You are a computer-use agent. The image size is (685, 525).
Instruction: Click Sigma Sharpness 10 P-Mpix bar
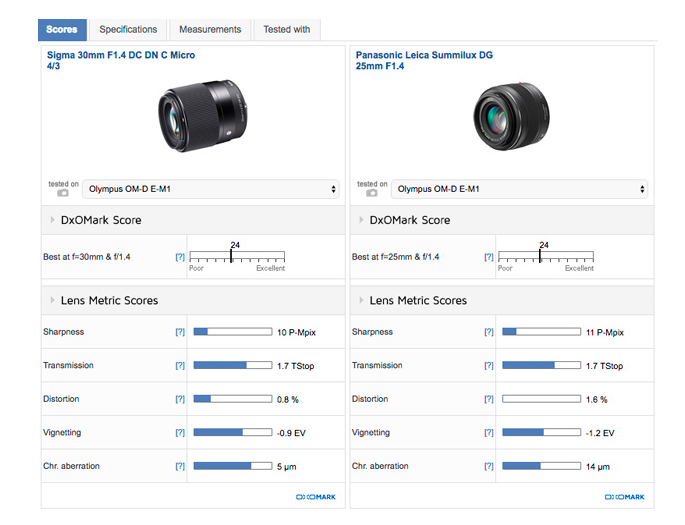(233, 332)
